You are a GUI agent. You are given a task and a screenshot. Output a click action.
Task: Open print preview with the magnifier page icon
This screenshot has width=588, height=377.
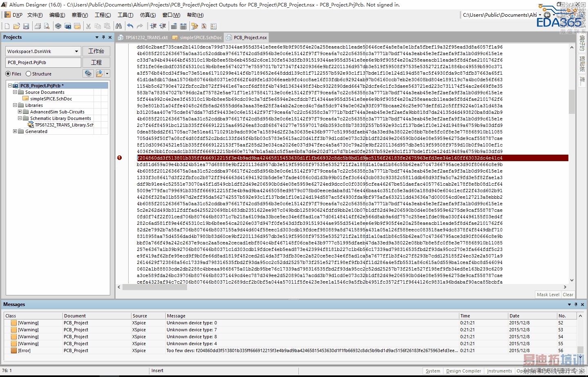point(47,26)
